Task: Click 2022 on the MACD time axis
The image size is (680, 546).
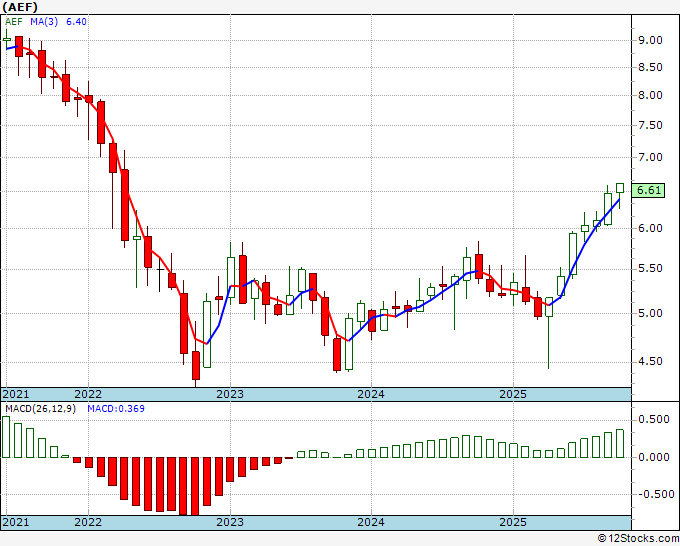Action: point(88,522)
